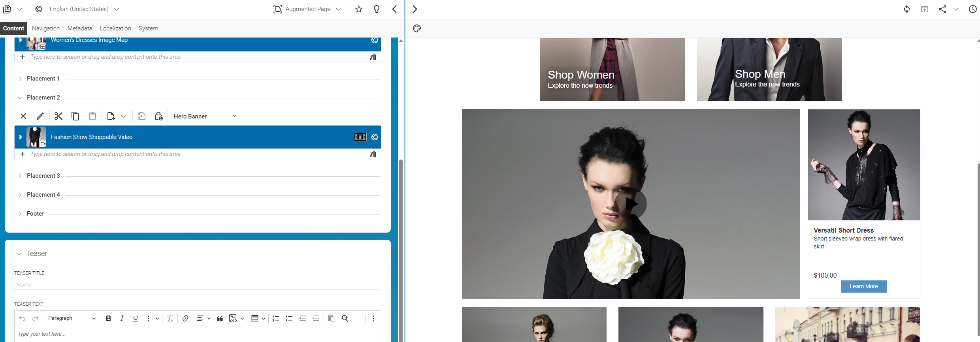Open library icon in Placement 2 search field

tap(373, 154)
